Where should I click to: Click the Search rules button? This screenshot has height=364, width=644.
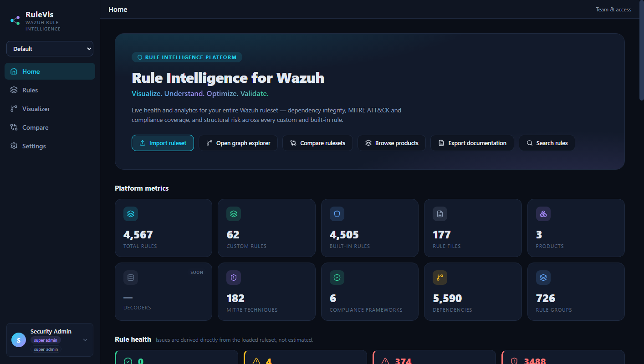547,143
